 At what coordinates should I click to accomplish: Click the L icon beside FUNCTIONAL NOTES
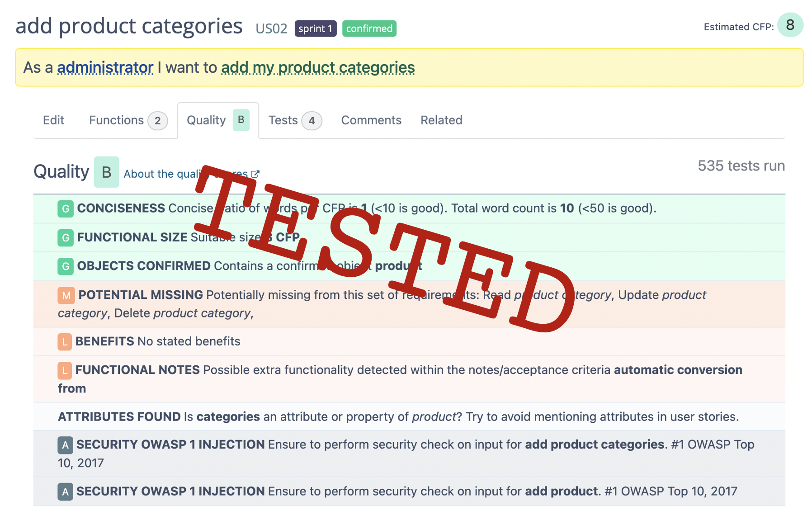[65, 370]
